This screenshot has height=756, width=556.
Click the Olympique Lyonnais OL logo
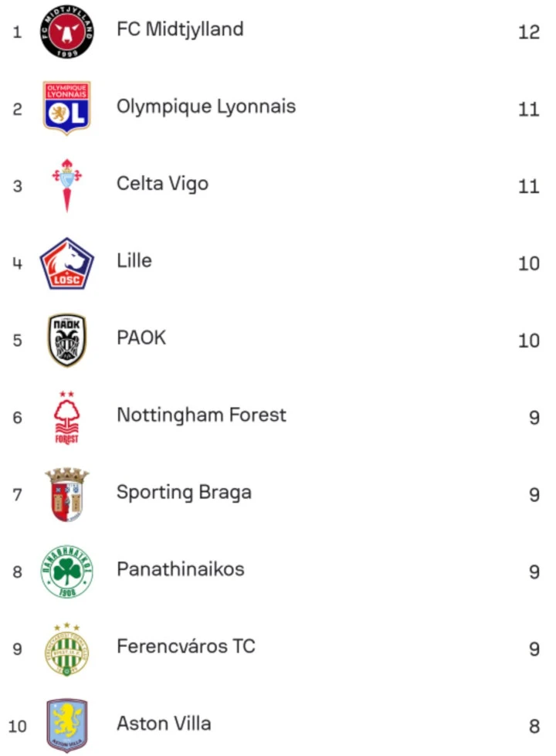(x=66, y=108)
